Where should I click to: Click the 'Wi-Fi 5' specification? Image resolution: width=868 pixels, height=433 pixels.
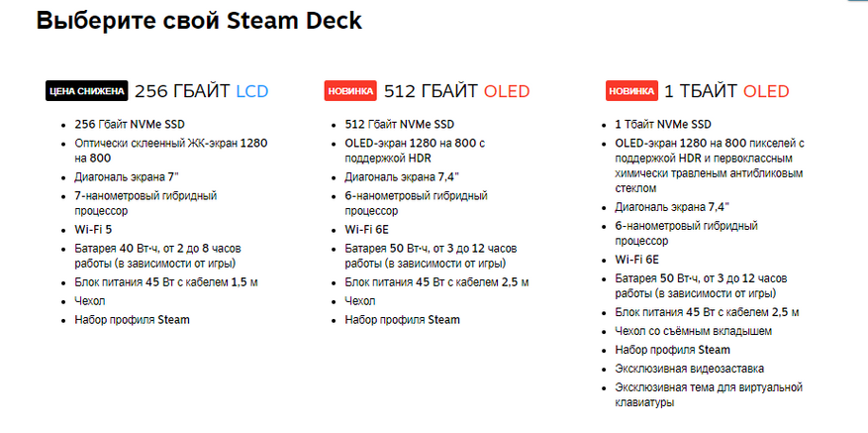coord(95,229)
